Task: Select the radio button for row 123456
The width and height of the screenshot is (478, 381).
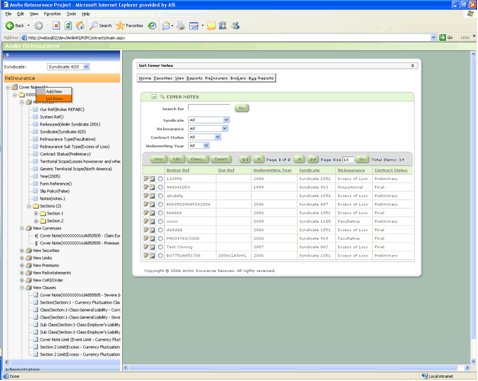Action: click(160, 179)
